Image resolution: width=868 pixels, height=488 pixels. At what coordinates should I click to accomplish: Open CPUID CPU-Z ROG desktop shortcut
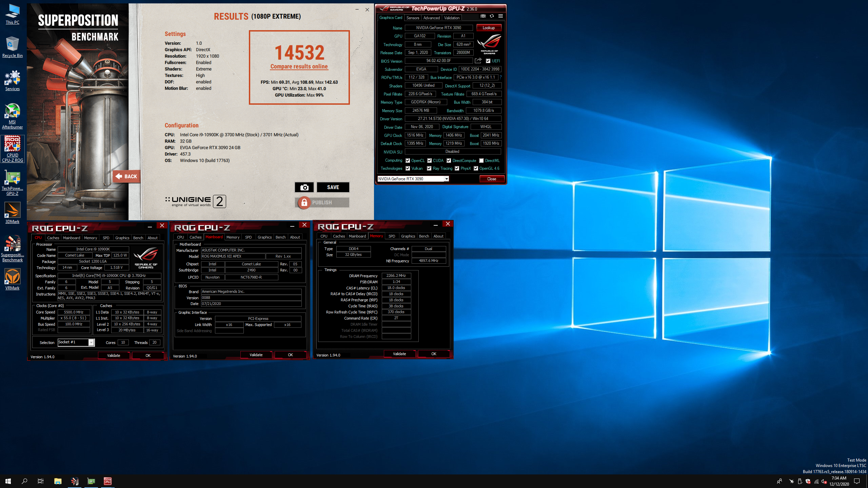13,149
